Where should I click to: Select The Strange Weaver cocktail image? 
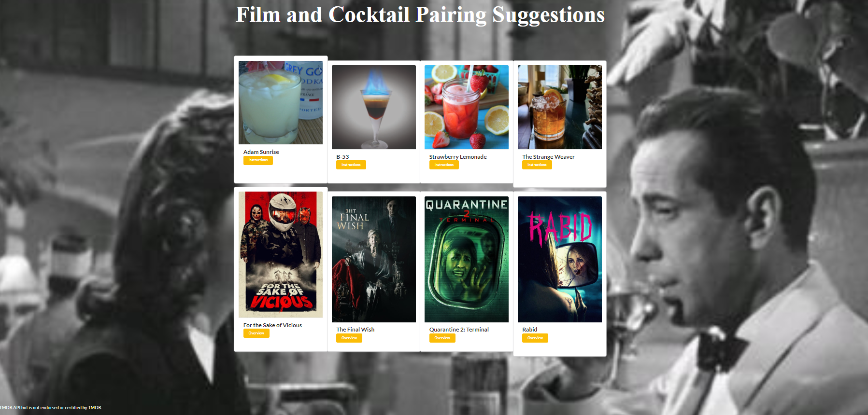pyautogui.click(x=560, y=107)
